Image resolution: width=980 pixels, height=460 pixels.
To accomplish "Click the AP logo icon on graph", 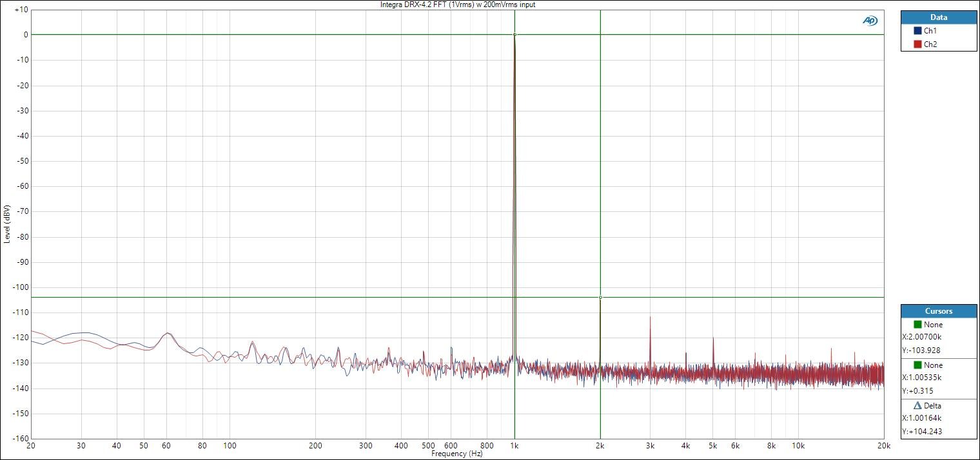I will pyautogui.click(x=870, y=21).
